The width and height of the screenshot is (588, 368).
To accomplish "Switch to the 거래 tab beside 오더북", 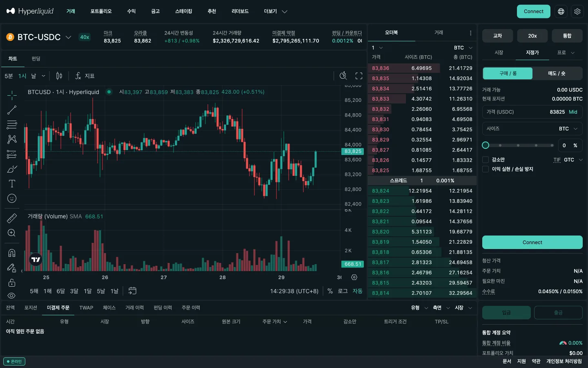I will tap(439, 32).
